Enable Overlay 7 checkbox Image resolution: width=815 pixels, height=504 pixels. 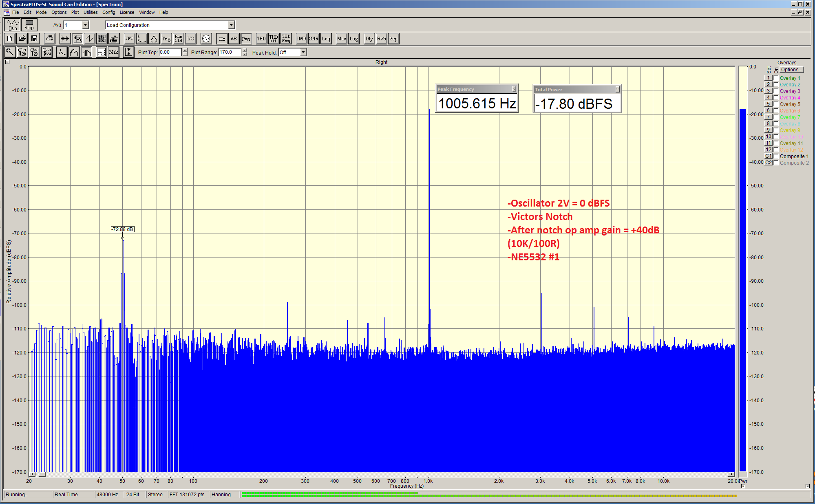(x=776, y=117)
